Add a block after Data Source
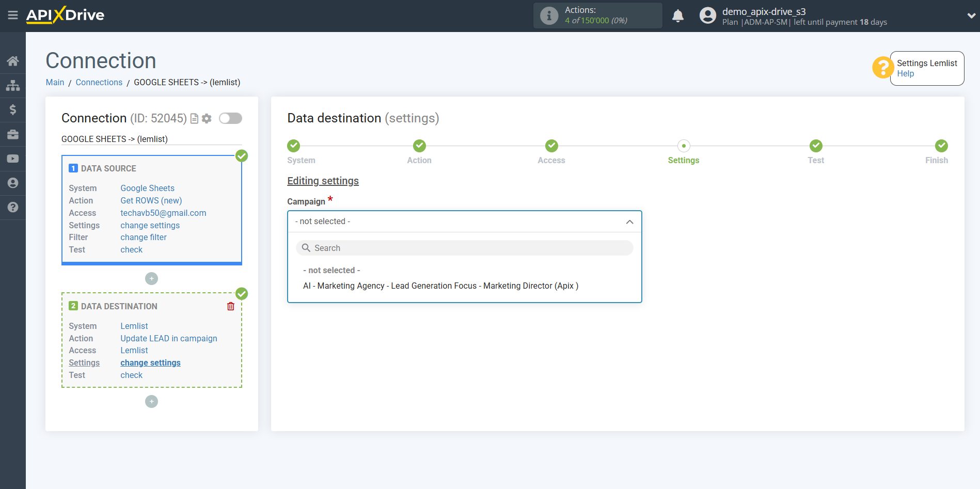This screenshot has height=489, width=980. (x=151, y=279)
